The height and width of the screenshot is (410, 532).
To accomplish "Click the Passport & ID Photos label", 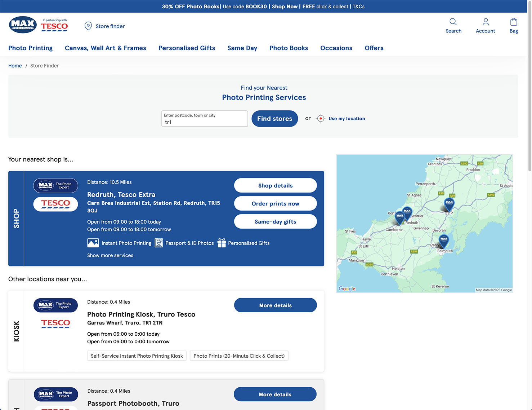I will click(x=189, y=243).
